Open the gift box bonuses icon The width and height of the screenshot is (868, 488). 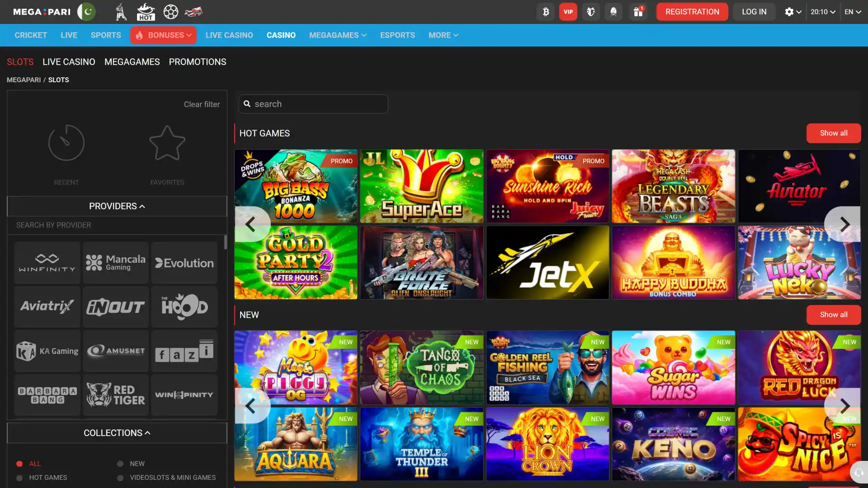pos(638,12)
